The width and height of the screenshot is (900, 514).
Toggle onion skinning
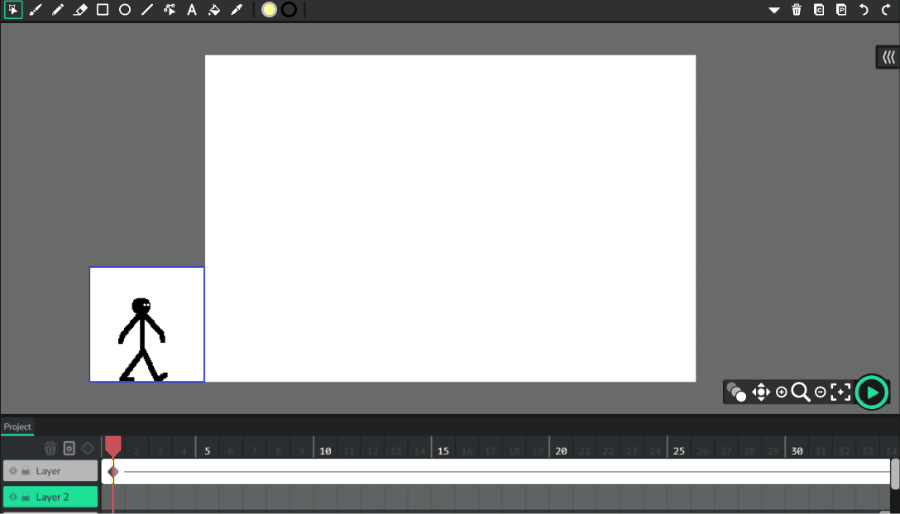(x=736, y=392)
